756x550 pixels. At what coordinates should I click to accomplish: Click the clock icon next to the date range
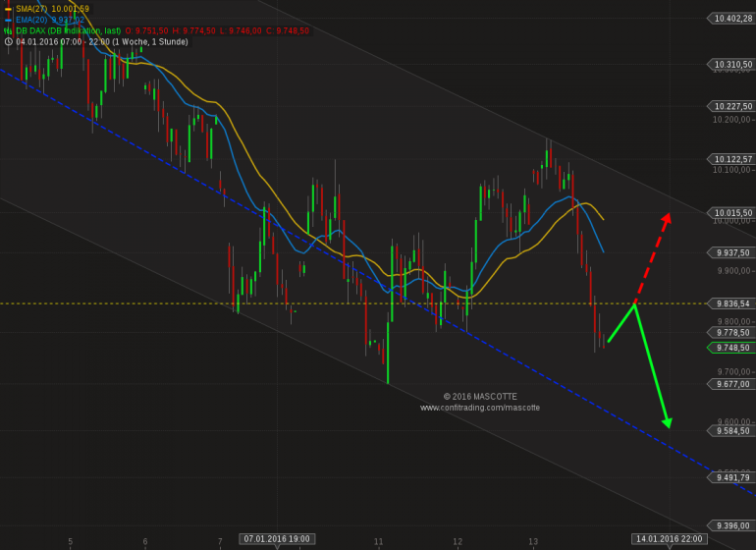point(8,42)
